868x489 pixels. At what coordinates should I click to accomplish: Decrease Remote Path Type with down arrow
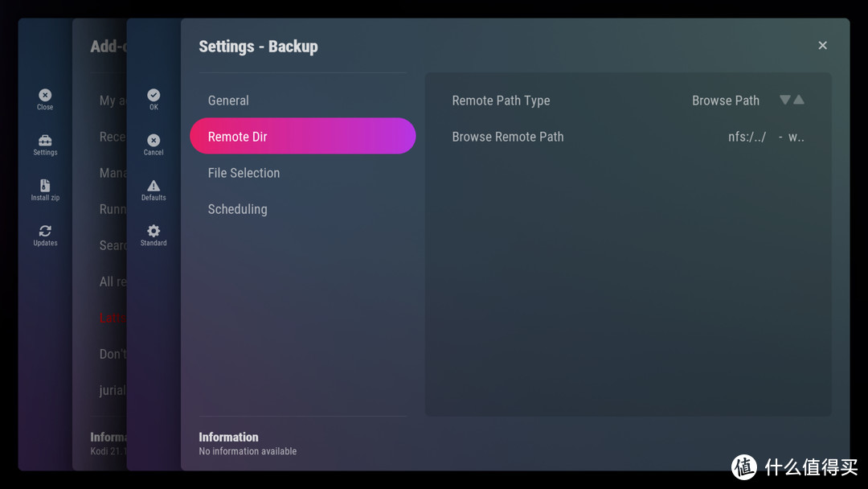785,100
